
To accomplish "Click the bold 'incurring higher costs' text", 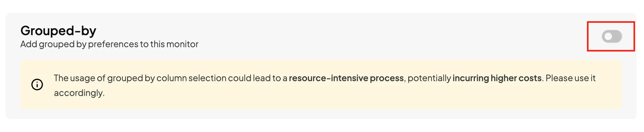I will [497, 78].
